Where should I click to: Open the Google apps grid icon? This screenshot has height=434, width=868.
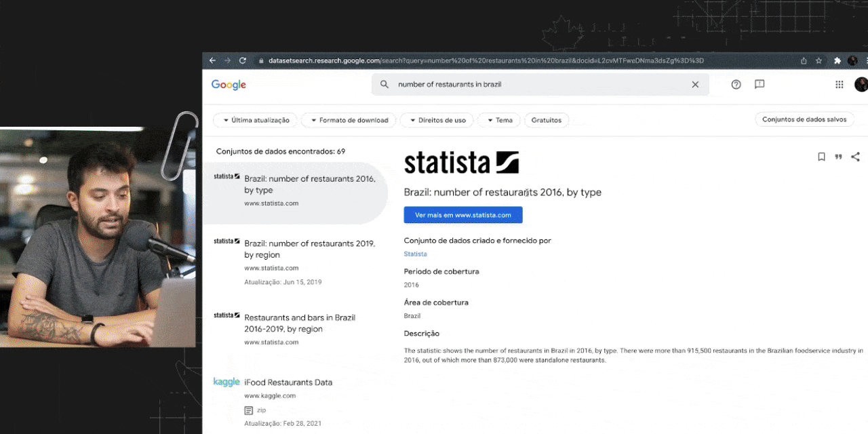click(840, 84)
